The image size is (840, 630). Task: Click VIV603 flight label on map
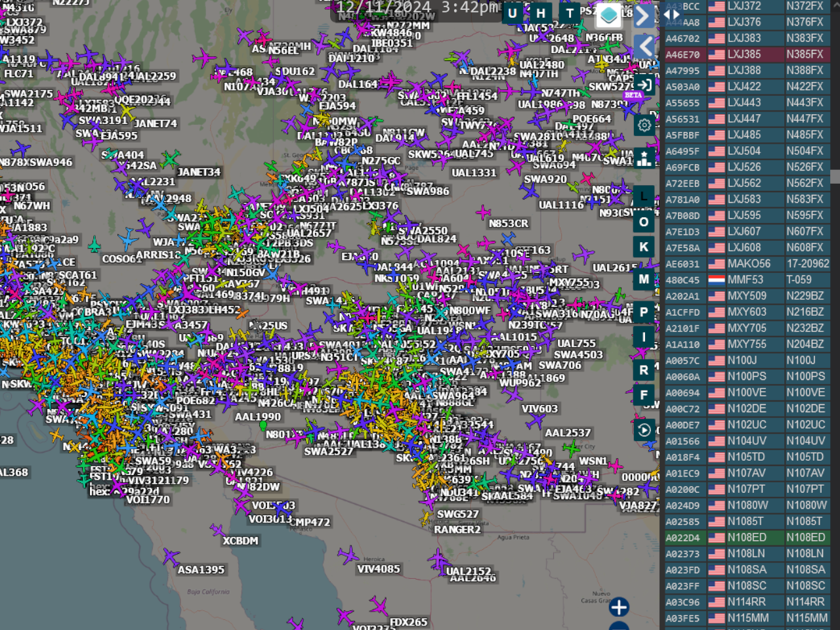pyautogui.click(x=539, y=409)
